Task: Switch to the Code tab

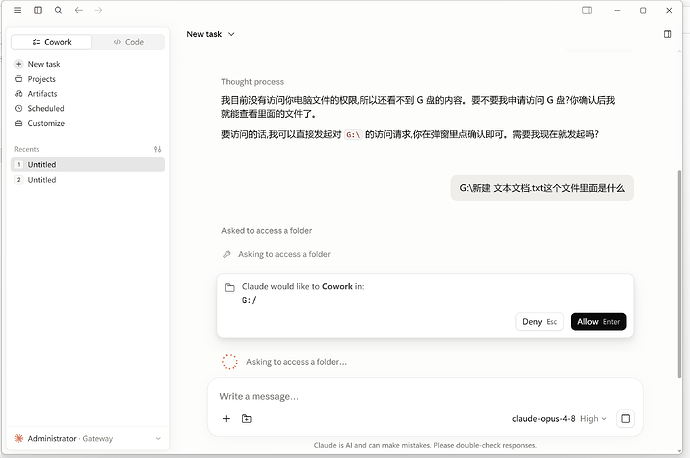Action: 128,42
